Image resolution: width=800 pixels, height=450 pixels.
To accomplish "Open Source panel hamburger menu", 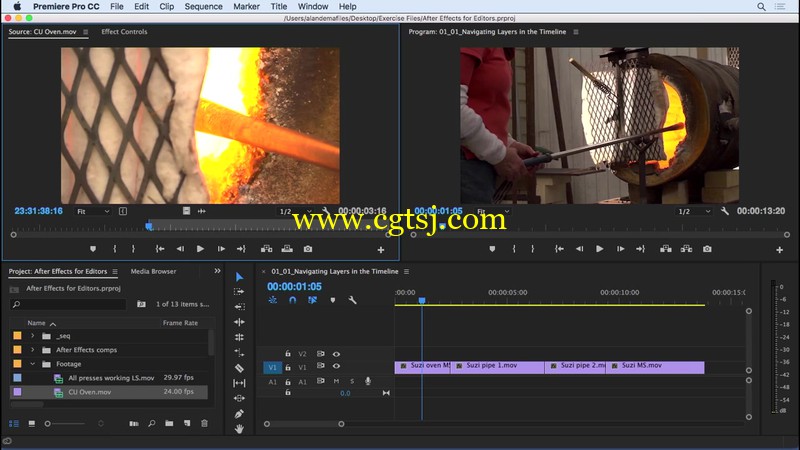I will point(85,32).
